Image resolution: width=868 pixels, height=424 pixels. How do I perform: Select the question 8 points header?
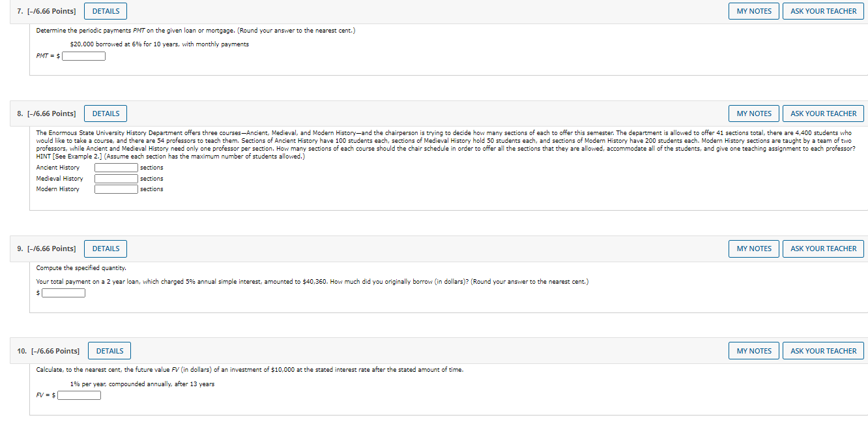coord(46,114)
